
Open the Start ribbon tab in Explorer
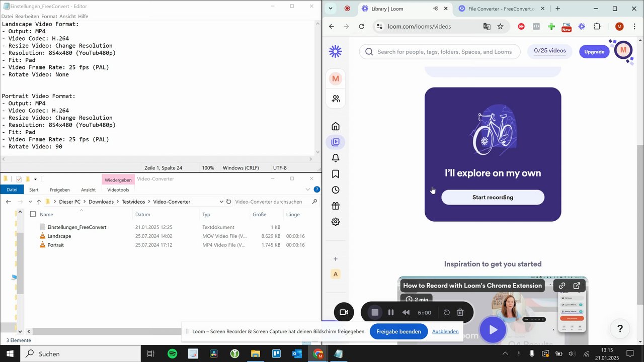[34, 190]
